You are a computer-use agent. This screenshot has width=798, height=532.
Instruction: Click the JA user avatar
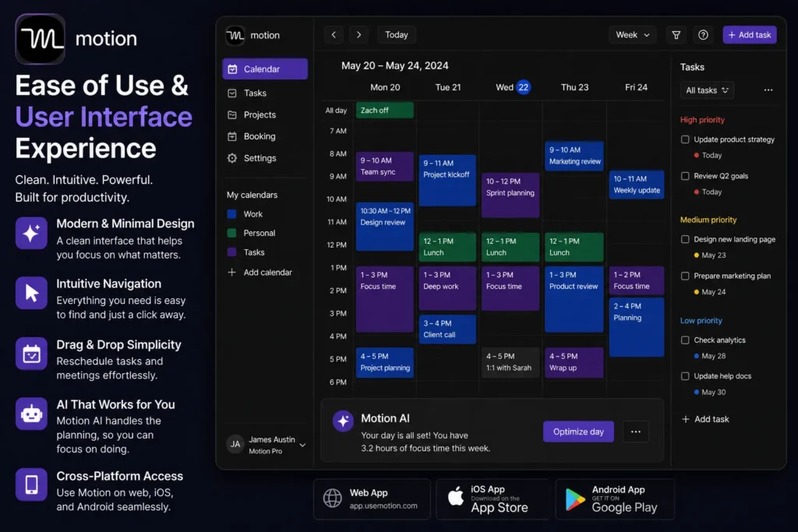tap(235, 444)
